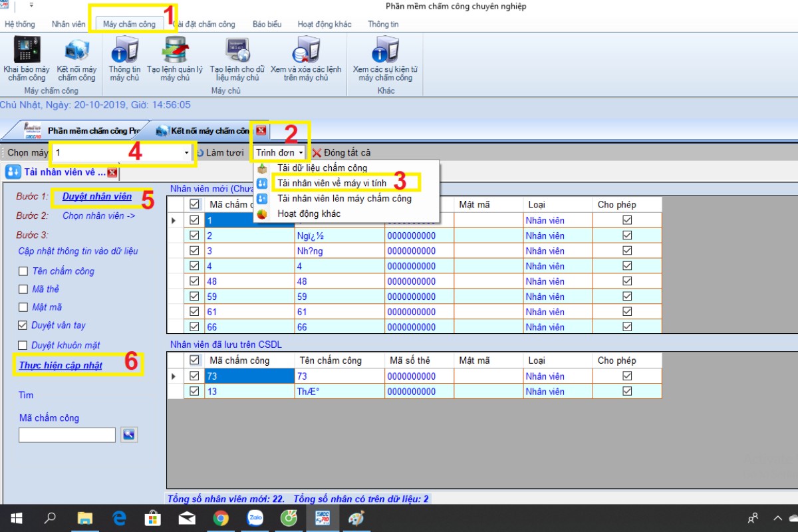Click the Đóng tất cả red X icon
798x532 pixels.
point(317,153)
